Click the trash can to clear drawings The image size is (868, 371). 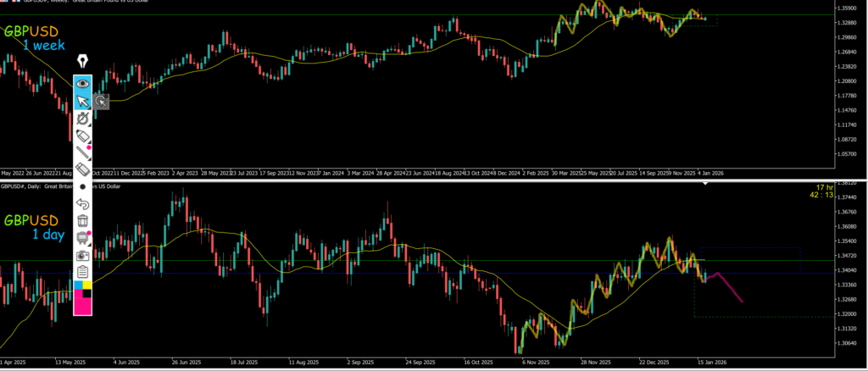[x=82, y=221]
